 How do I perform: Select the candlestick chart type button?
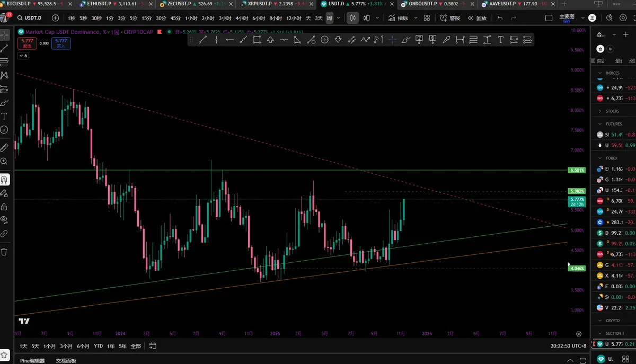point(353,17)
